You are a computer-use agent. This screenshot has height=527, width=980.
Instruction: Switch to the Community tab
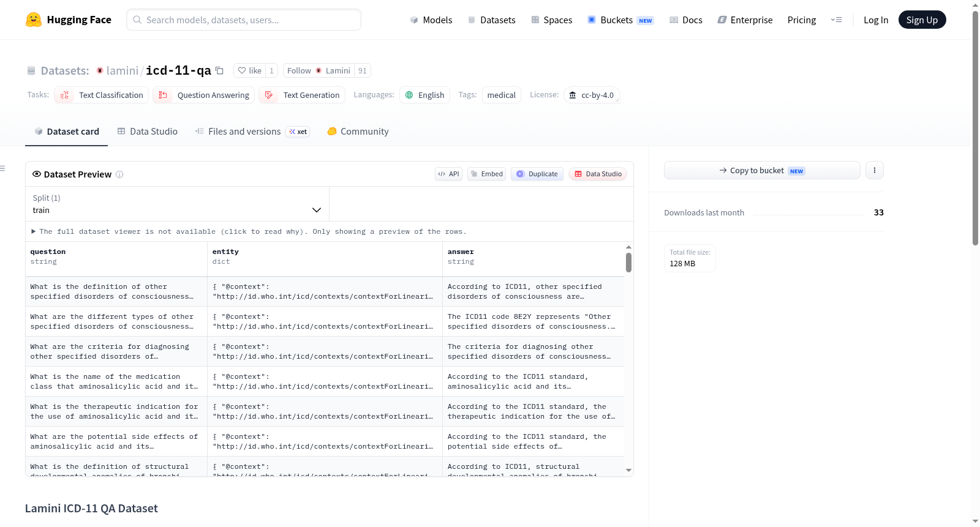[358, 132]
